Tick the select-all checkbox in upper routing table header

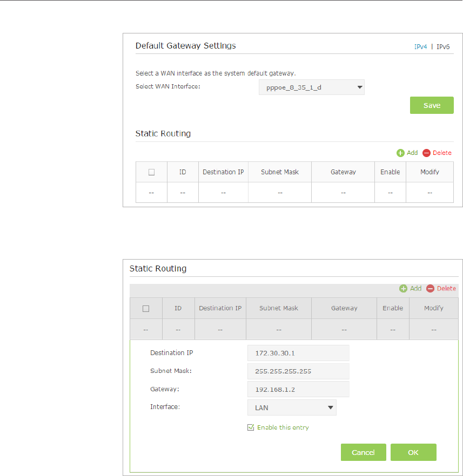[151, 172]
